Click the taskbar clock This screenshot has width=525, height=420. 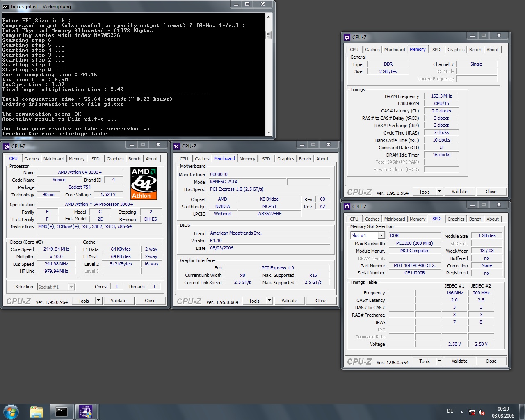coord(503,412)
